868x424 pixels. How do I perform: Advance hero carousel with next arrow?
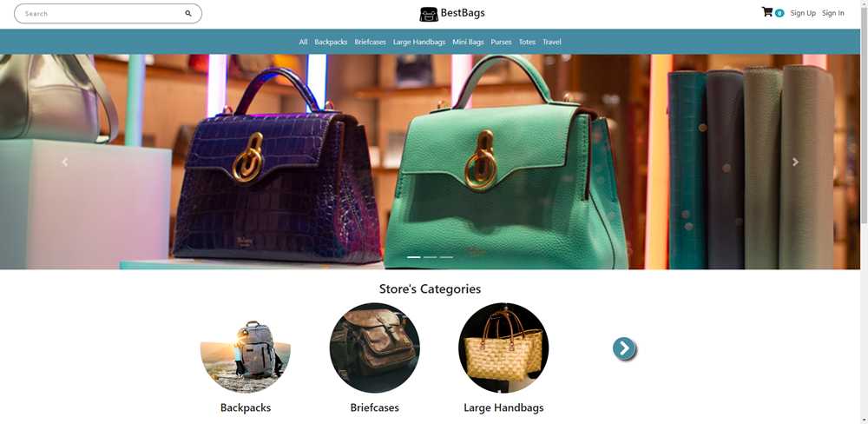click(x=795, y=162)
